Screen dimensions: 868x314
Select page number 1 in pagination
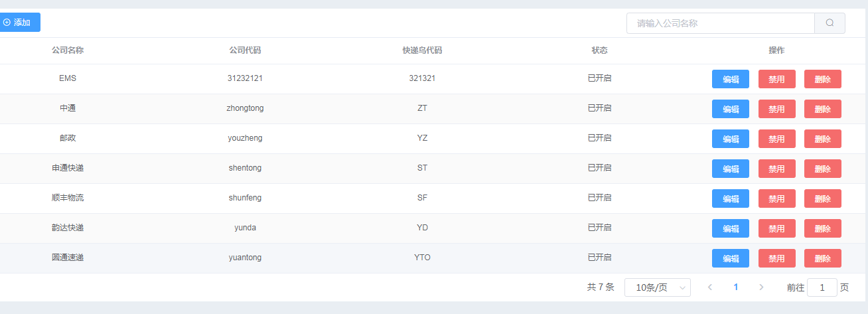736,287
